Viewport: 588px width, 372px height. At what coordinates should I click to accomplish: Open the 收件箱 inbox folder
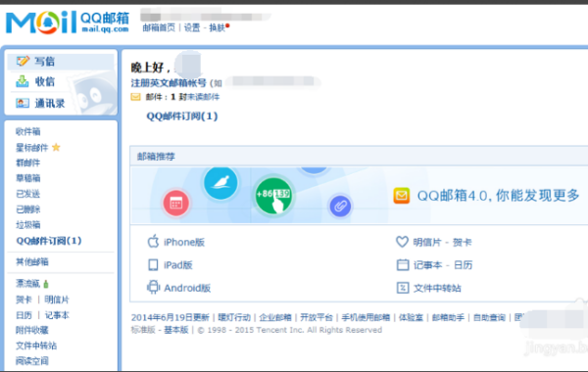coord(28,131)
